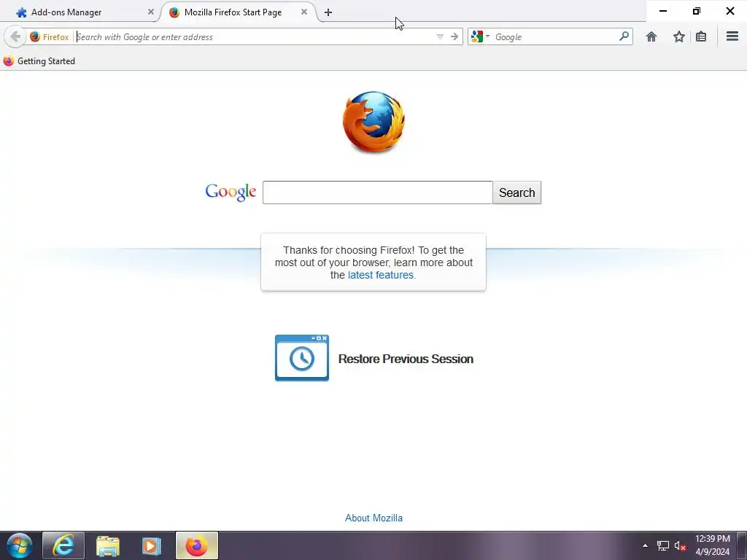Click the Firefox identity icon in address bar
Screen dimensions: 747x560
(x=35, y=36)
